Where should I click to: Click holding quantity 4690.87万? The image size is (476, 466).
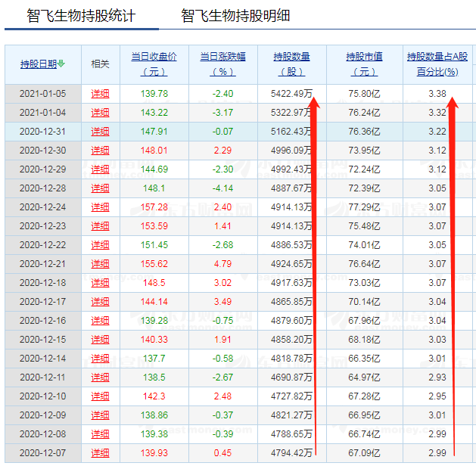(x=292, y=377)
